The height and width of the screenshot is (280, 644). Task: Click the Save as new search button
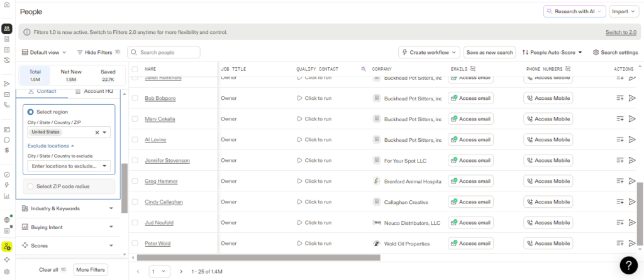(x=489, y=53)
